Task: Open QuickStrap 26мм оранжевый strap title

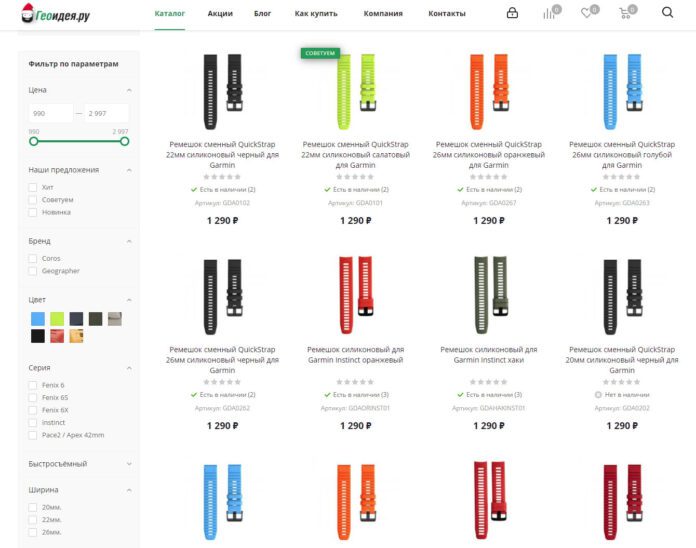Action: coord(489,154)
